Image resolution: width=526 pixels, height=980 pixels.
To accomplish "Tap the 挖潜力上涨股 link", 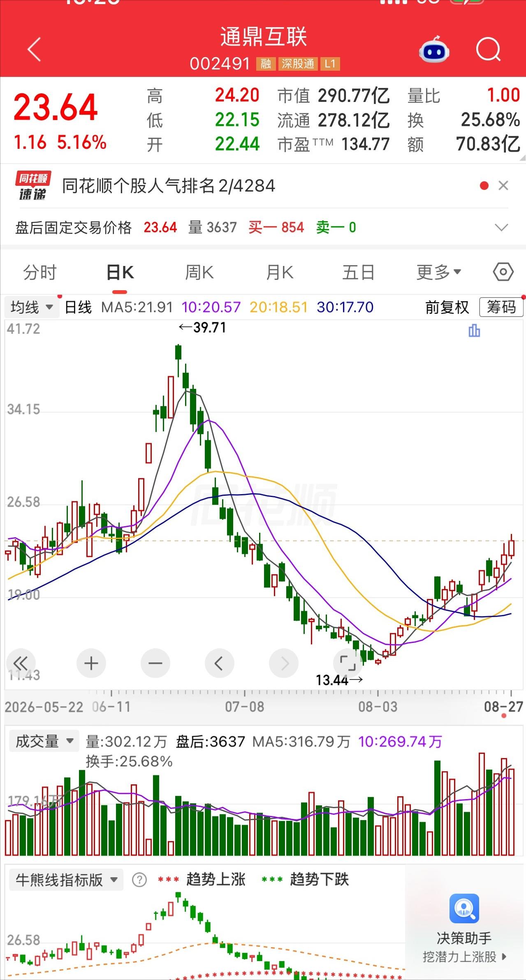I will pyautogui.click(x=464, y=957).
